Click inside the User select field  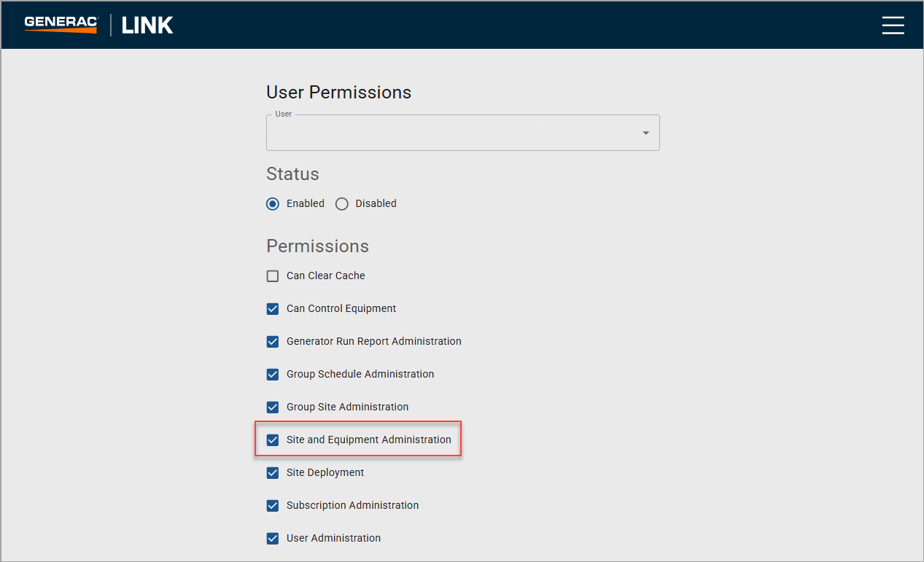[452, 133]
